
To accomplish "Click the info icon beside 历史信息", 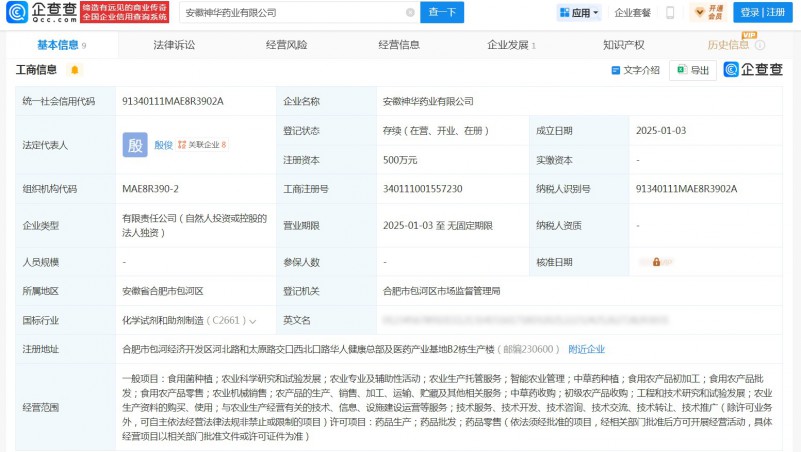I will (x=760, y=45).
